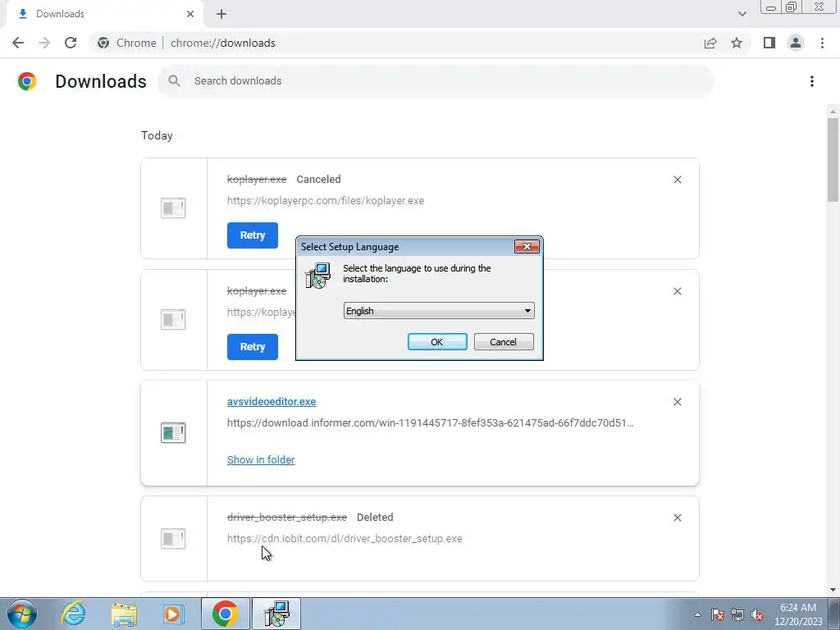Show avsvideoeditor.exe in folder
The width and height of the screenshot is (840, 630).
[x=261, y=459]
